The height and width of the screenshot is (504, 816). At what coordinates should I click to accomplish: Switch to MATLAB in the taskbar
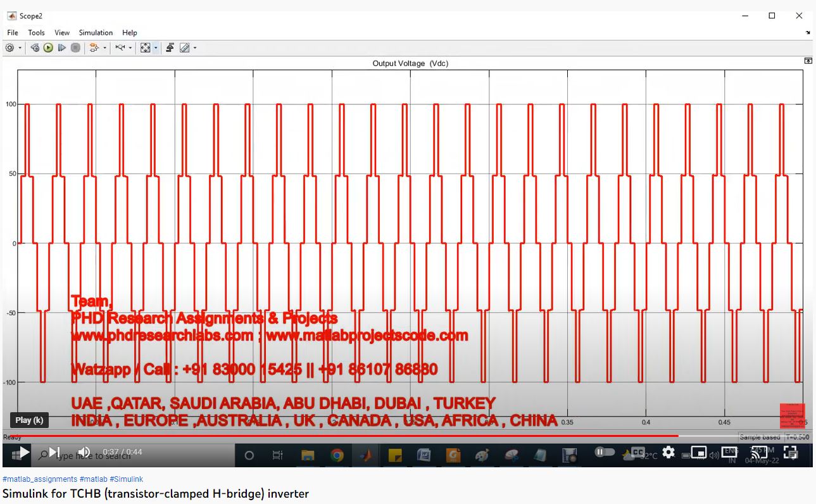click(x=366, y=455)
